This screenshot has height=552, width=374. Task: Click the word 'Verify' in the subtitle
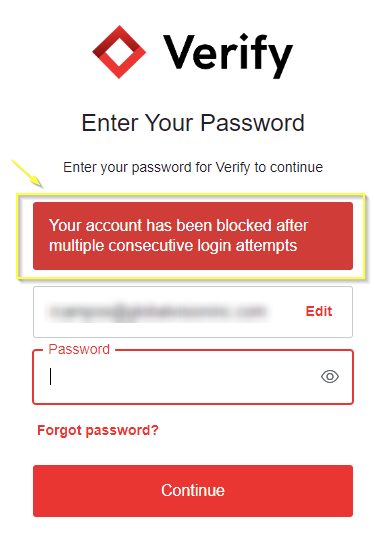[233, 167]
